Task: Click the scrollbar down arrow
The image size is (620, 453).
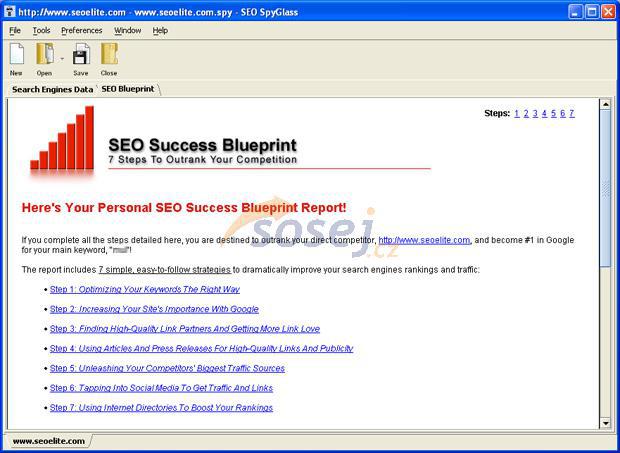Action: pyautogui.click(x=605, y=423)
